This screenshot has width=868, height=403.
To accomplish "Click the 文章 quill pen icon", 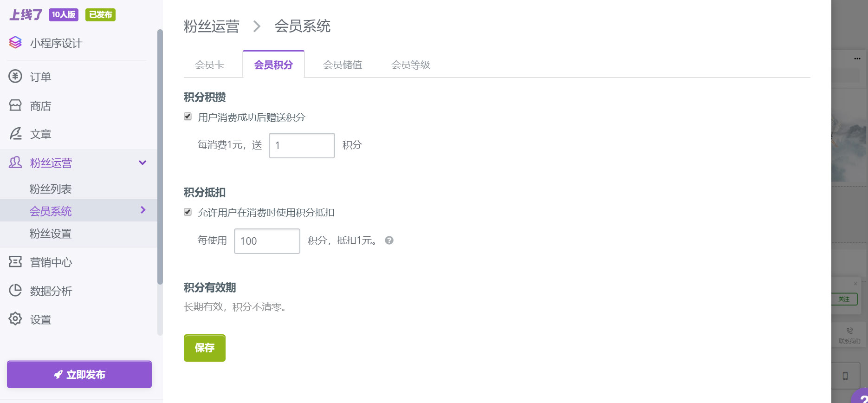I will (x=15, y=134).
